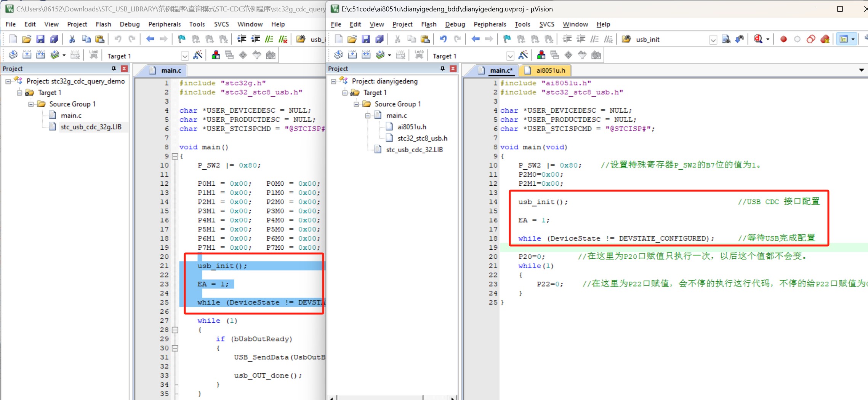Collapse main.c node in dianyigedeng project tree
Viewport: 868px width, 400px height.
(x=368, y=115)
